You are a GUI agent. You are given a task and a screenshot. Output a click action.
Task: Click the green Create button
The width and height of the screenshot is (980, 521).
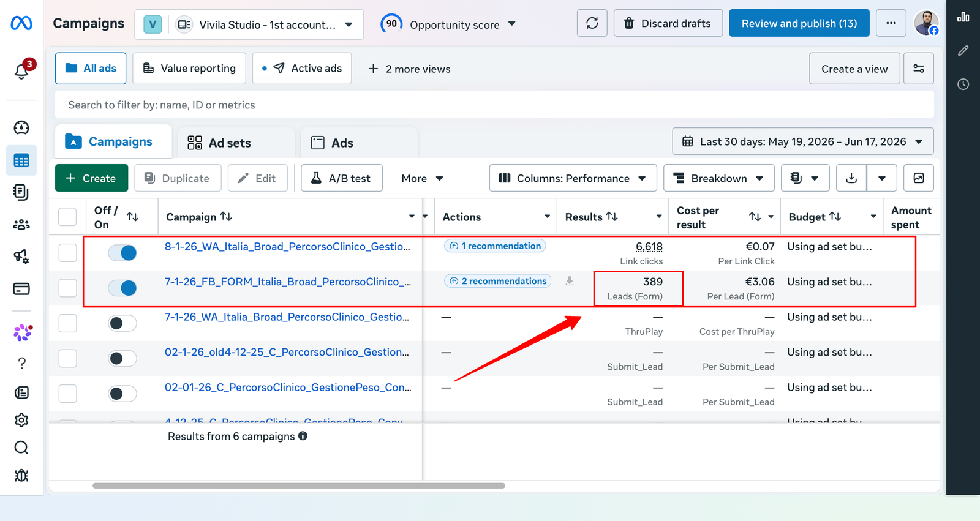(x=92, y=178)
